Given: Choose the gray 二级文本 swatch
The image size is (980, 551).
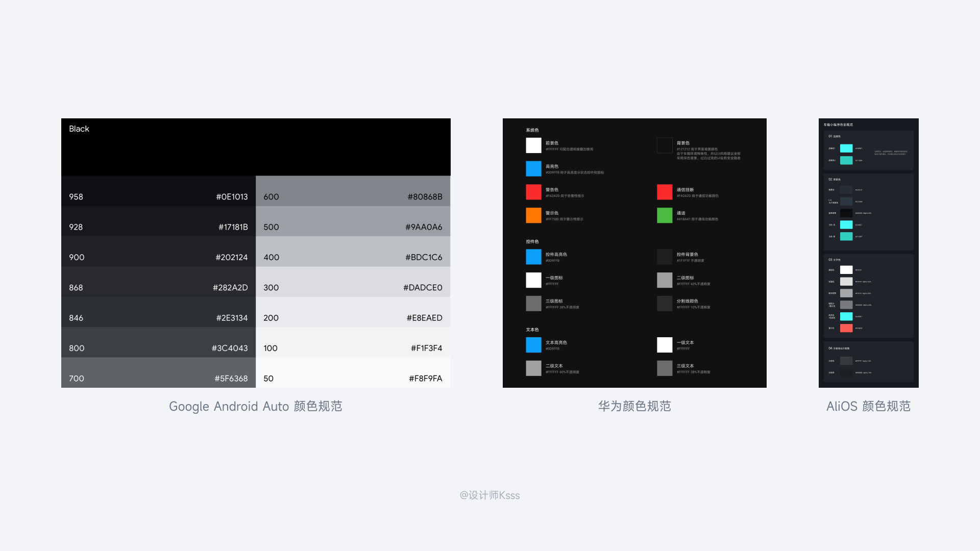Looking at the screenshot, I should tap(533, 368).
